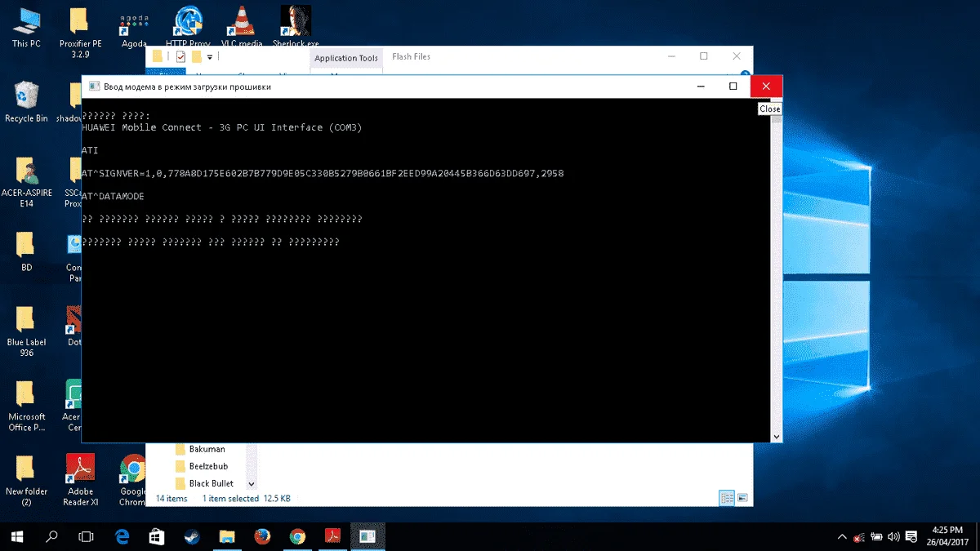
Task: Open the Sherlock.exe desktop icon
Action: 296,27
